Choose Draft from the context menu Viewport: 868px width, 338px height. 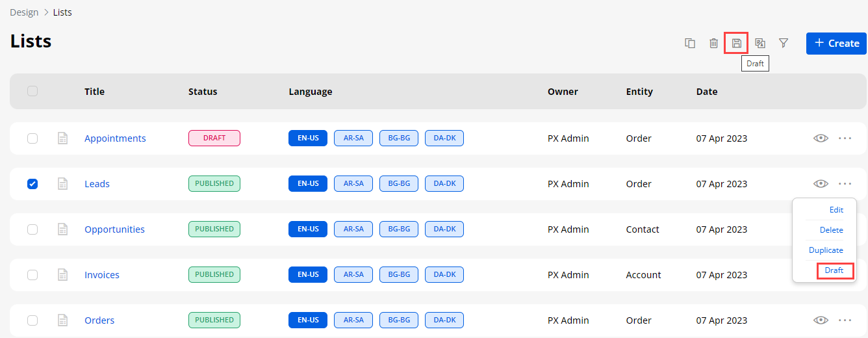[x=834, y=270]
